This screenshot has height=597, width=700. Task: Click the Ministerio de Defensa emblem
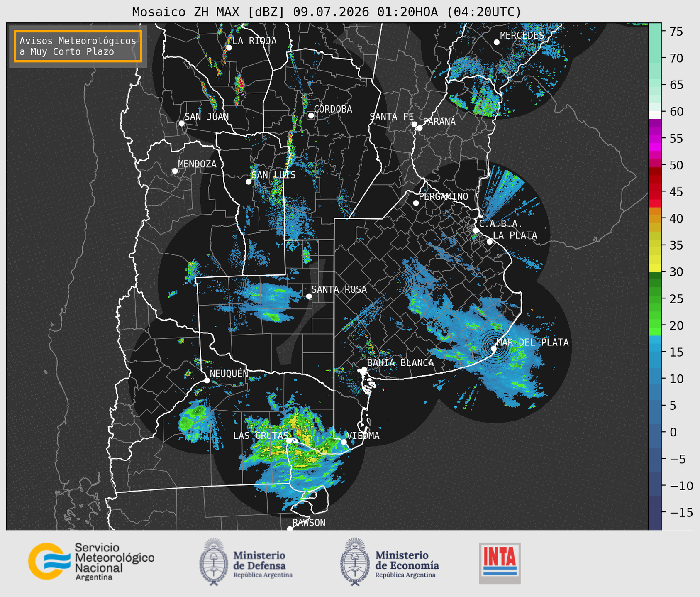tap(214, 562)
